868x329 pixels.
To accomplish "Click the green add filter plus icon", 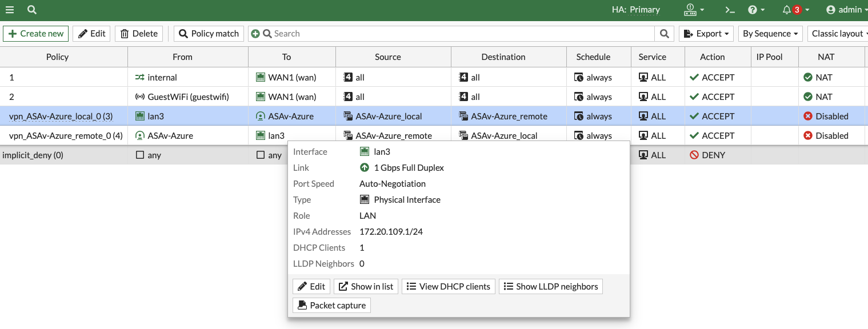I will tap(255, 34).
